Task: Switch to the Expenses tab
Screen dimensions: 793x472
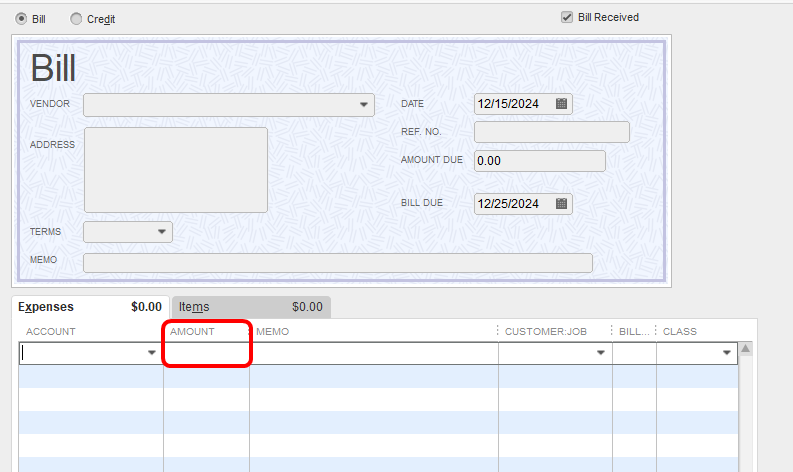Action: pos(90,307)
